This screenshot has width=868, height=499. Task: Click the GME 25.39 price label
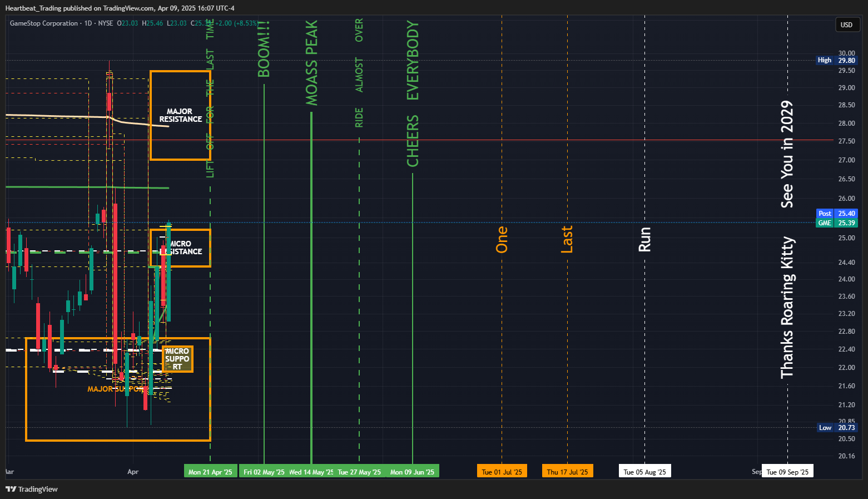837,223
